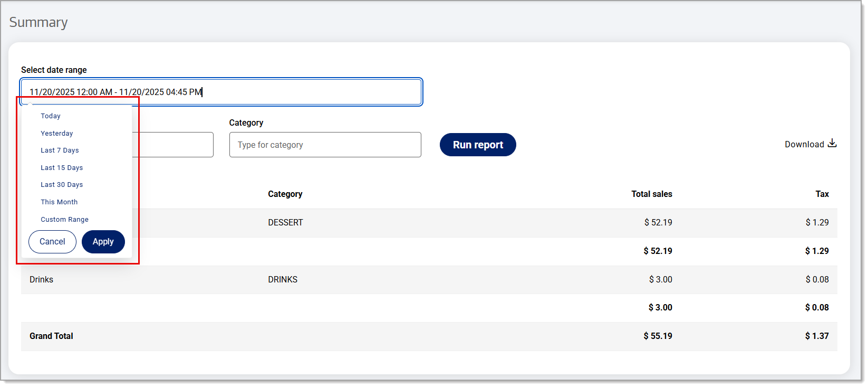Click the Grand Total $ 55.19 value
The height and width of the screenshot is (387, 868).
(658, 336)
